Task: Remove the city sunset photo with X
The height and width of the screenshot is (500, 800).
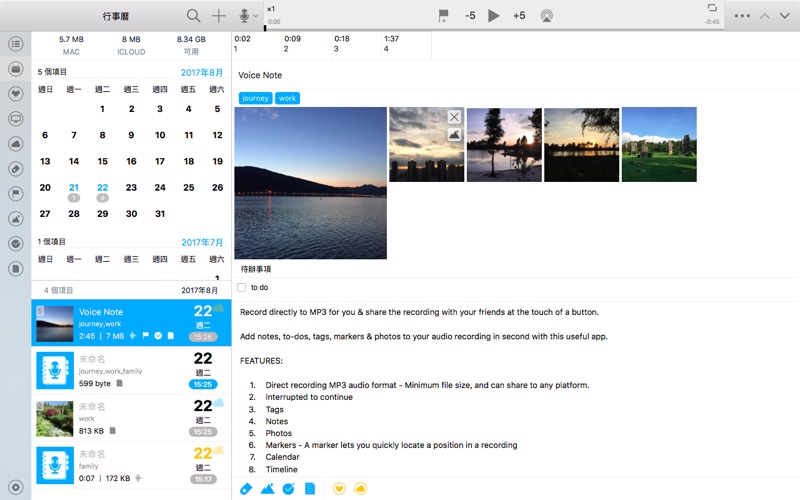Action: pos(454,117)
